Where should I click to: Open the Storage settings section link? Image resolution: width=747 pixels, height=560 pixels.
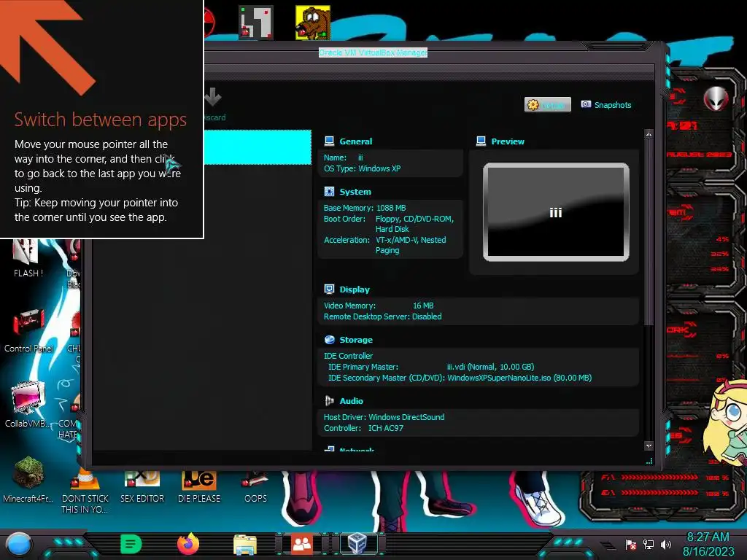click(356, 340)
